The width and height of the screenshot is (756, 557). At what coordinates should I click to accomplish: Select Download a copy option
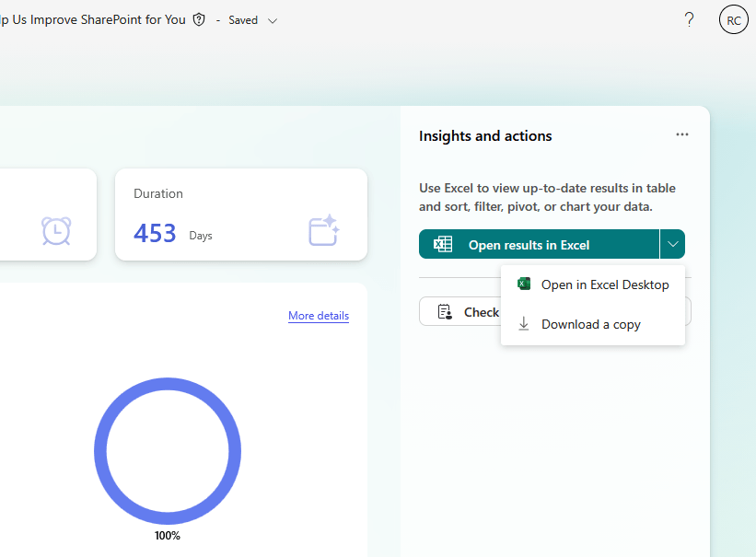click(593, 324)
